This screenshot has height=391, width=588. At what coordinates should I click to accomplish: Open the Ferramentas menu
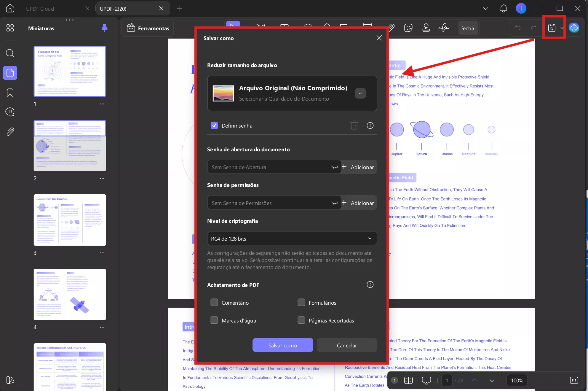pyautogui.click(x=148, y=28)
